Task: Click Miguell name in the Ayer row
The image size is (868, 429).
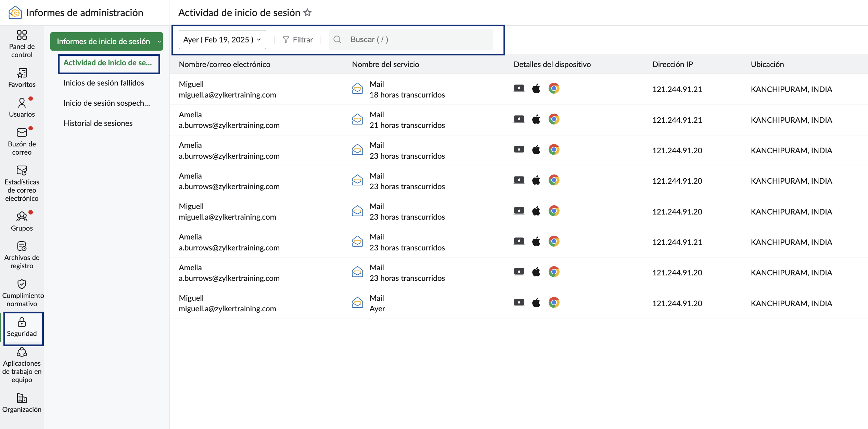Action: [191, 298]
